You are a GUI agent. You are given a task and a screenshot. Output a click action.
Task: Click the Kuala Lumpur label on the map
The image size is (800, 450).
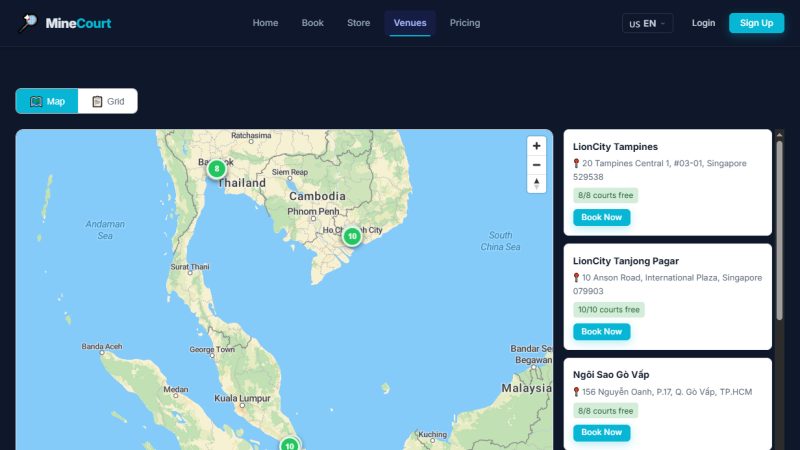242,398
